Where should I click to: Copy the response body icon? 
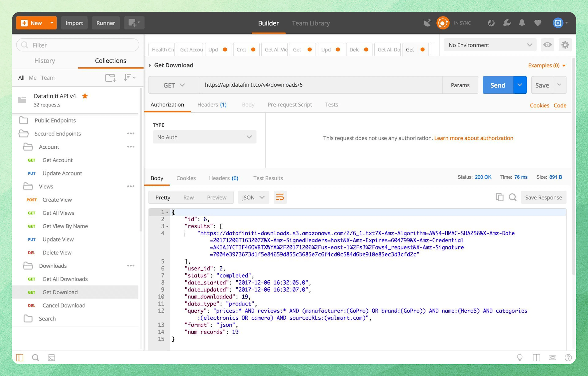click(499, 197)
